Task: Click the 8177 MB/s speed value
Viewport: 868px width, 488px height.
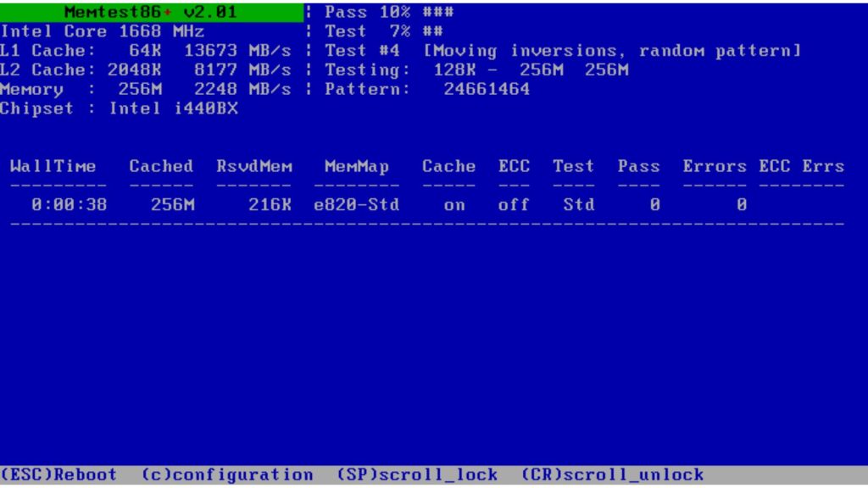Action: click(x=242, y=69)
